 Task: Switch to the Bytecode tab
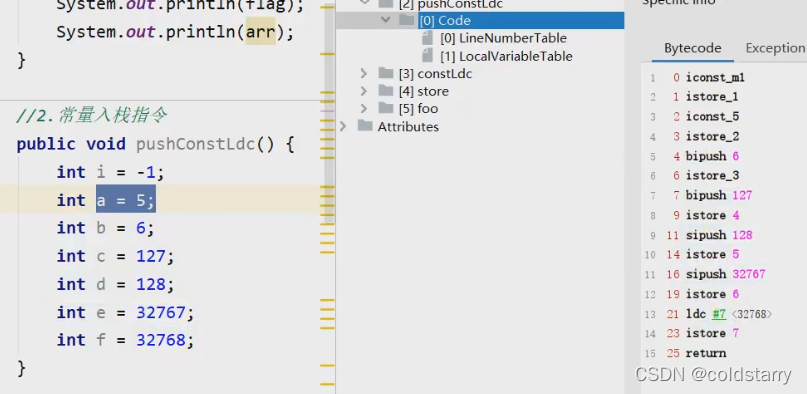click(x=692, y=48)
